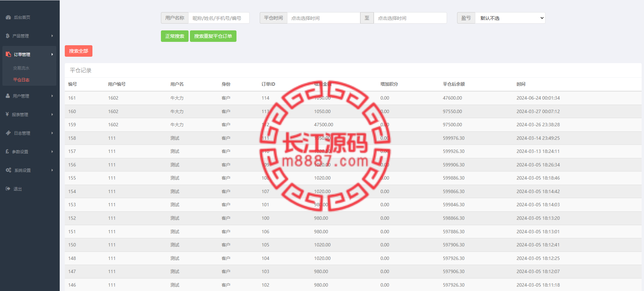Expand the 用户管理 menu arrow
The width and height of the screenshot is (644, 291).
52,96
